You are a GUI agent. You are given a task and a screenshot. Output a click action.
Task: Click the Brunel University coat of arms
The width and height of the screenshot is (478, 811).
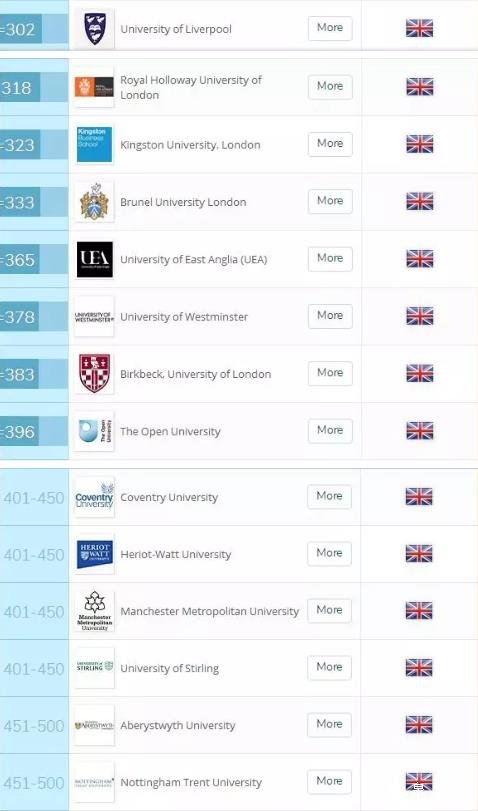(94, 202)
